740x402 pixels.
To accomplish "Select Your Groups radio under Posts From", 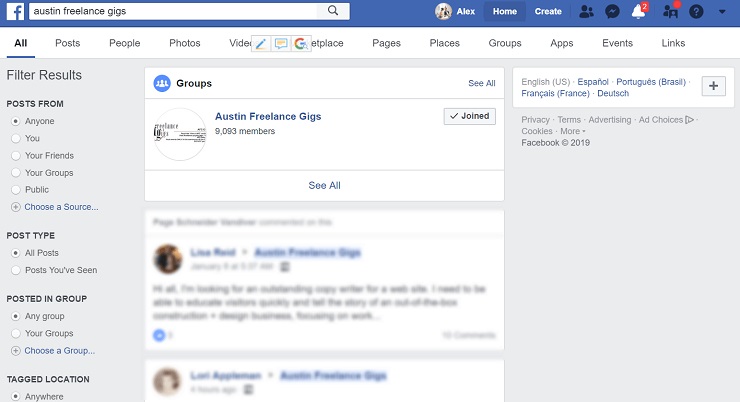I will (16, 173).
